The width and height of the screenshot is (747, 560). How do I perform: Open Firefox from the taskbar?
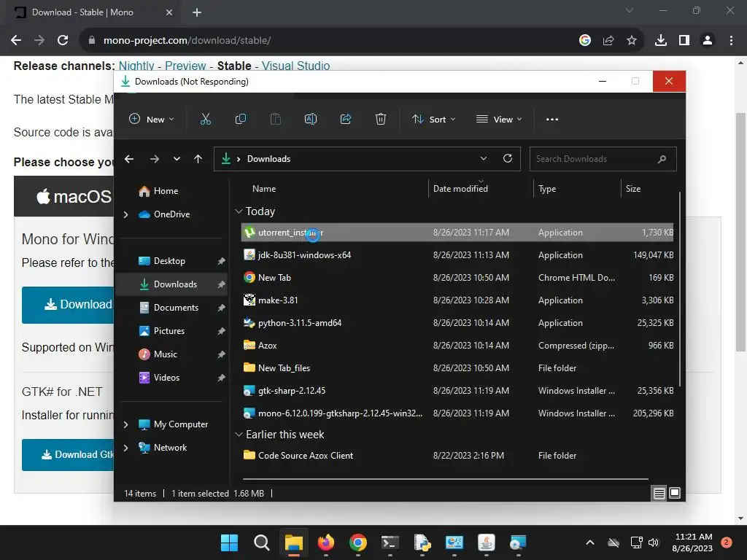(326, 542)
